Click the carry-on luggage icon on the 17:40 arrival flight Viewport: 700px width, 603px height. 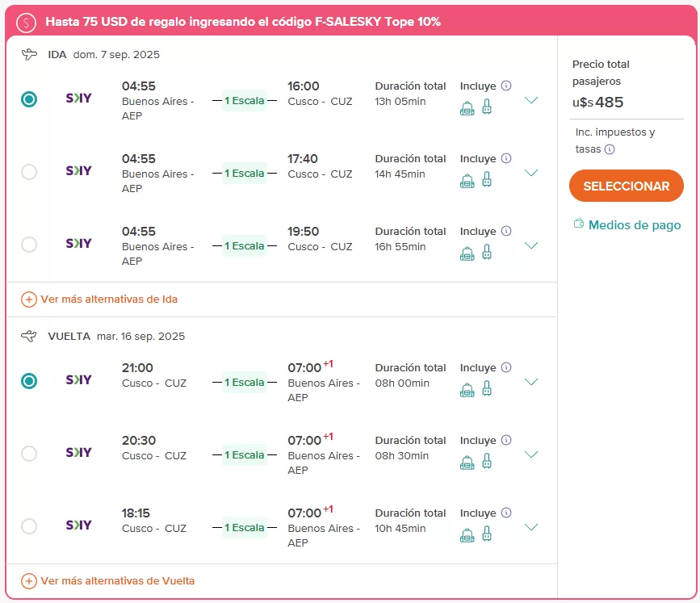coord(487,180)
